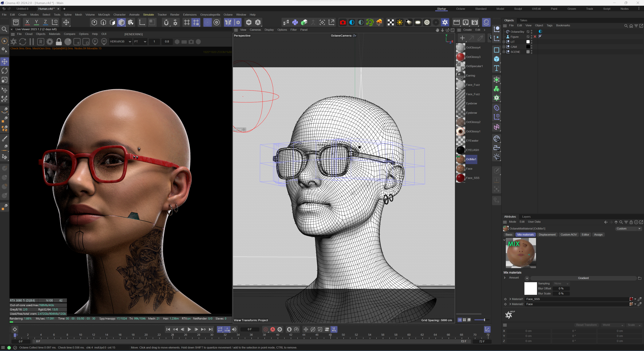Click the Live Viewer lock icon

pyautogui.click(x=59, y=42)
